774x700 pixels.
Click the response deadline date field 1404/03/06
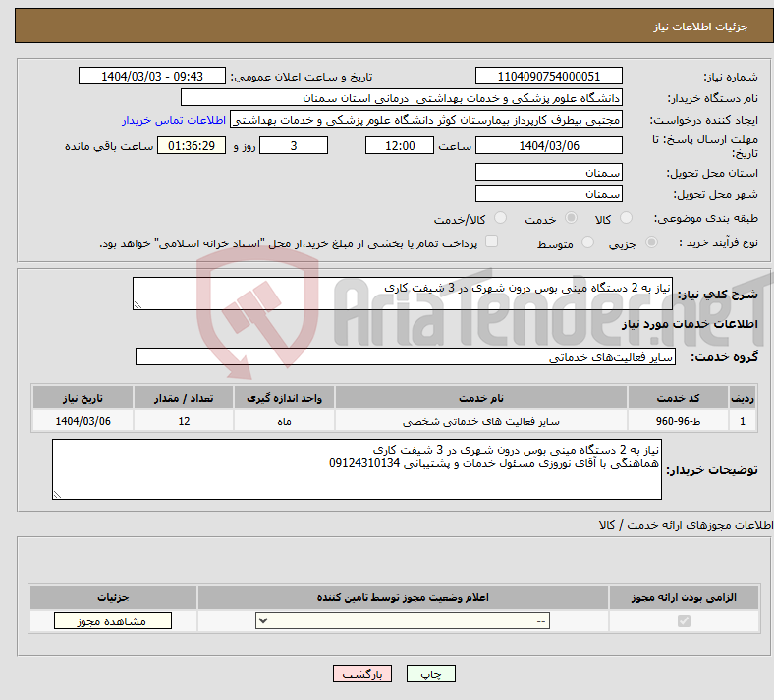point(548,146)
